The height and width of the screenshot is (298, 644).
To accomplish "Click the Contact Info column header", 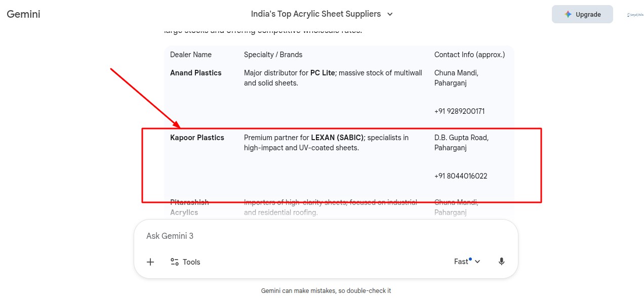I will [x=469, y=55].
